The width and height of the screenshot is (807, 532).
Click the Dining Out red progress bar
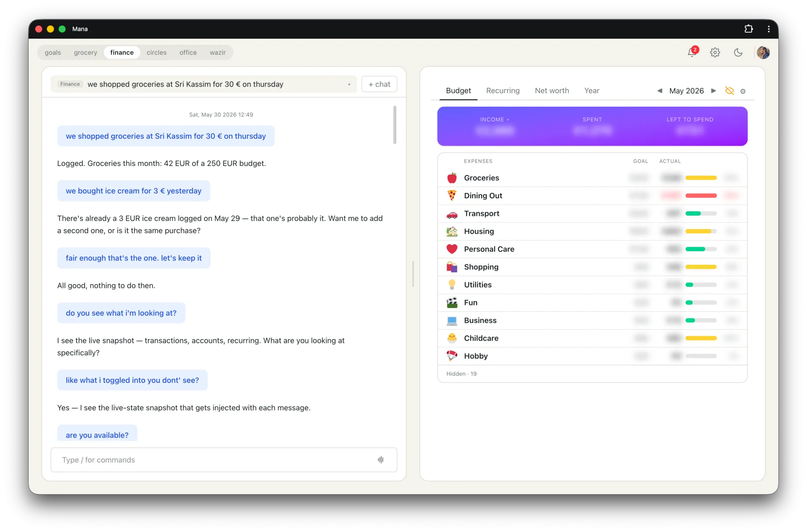click(x=701, y=195)
